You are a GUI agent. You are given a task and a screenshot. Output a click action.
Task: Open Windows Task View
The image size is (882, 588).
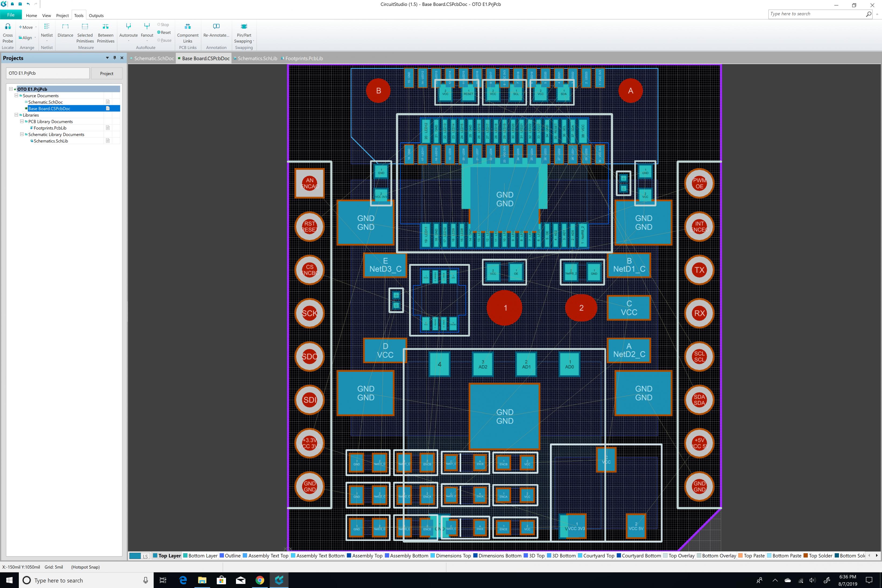tap(163, 580)
